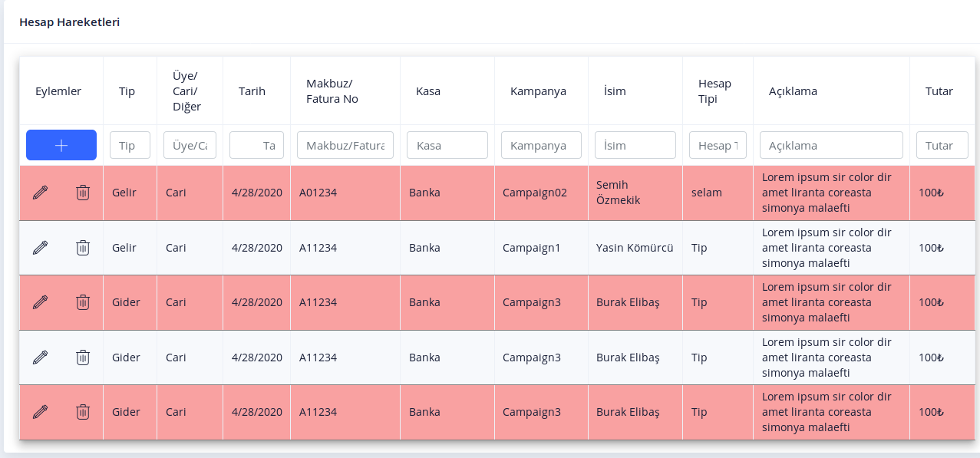Edit the Yasin Kömürcü record
Viewport: 980px width, 458px height.
click(40, 247)
